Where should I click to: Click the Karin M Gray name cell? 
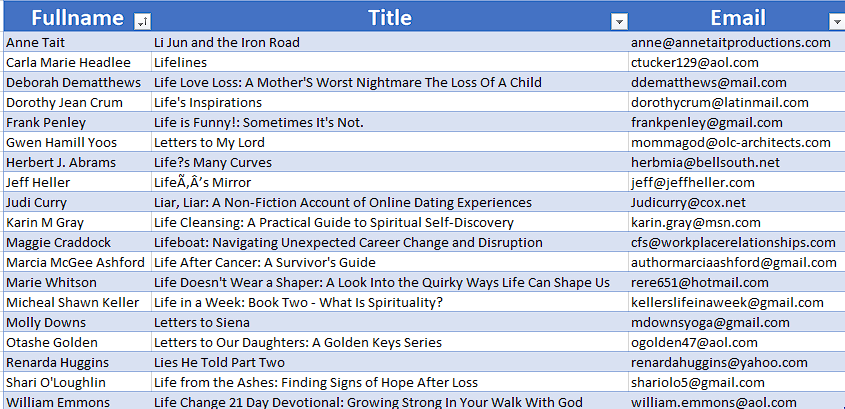pyautogui.click(x=78, y=222)
